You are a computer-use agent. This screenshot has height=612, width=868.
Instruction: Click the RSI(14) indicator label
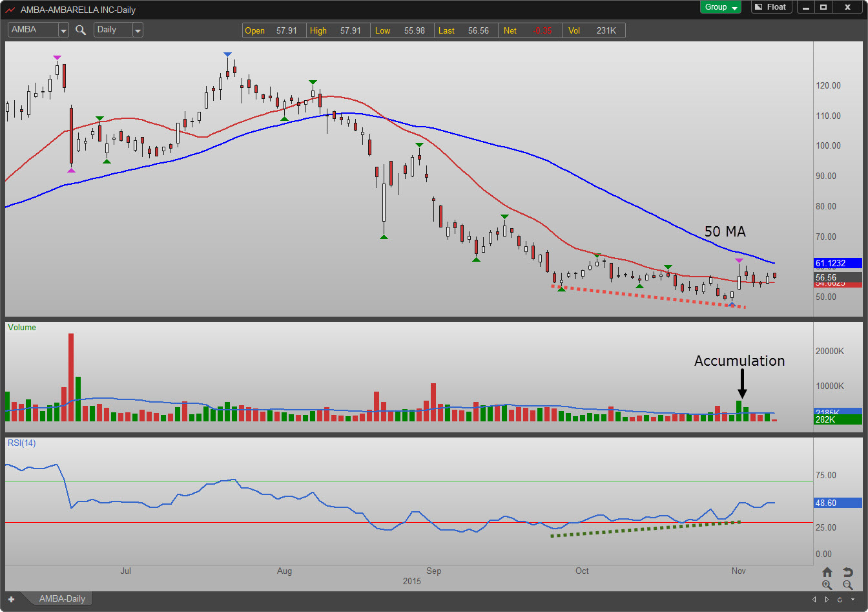click(x=22, y=443)
